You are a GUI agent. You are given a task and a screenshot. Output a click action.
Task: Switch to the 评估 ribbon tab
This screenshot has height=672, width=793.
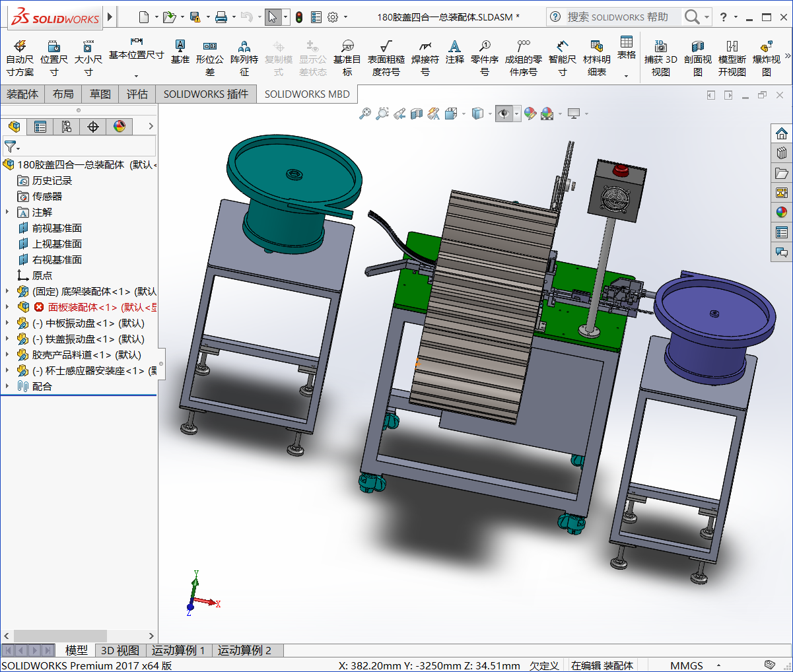tap(137, 94)
